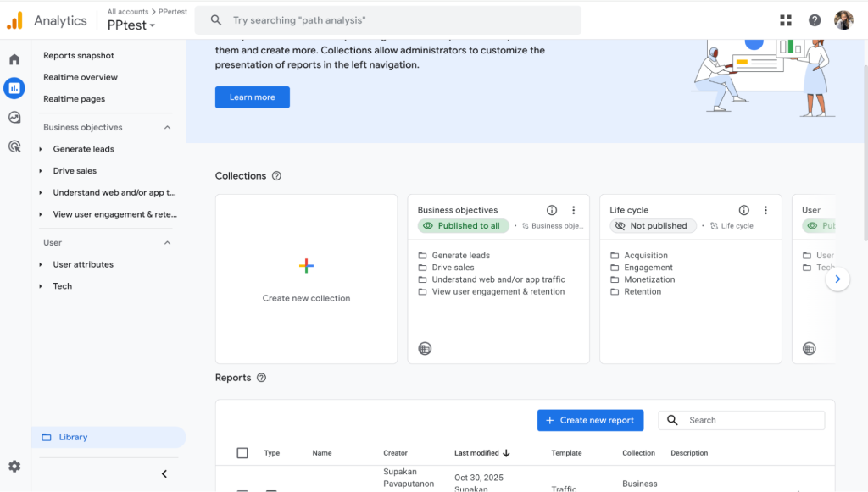This screenshot has height=492, width=868.
Task: Open the Home icon in left rail
Action: pos(14,59)
